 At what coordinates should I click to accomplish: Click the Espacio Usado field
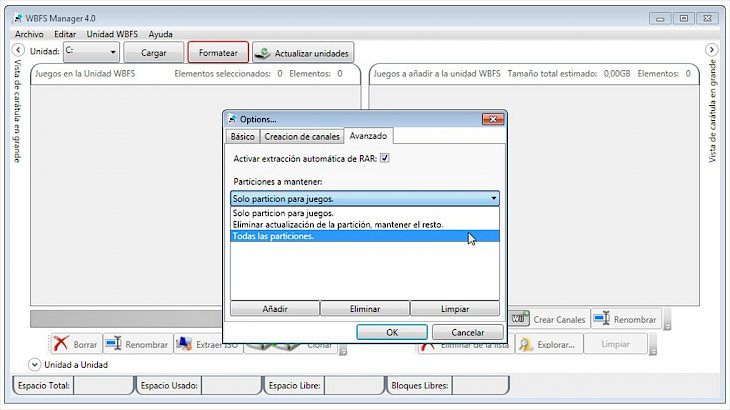click(231, 385)
